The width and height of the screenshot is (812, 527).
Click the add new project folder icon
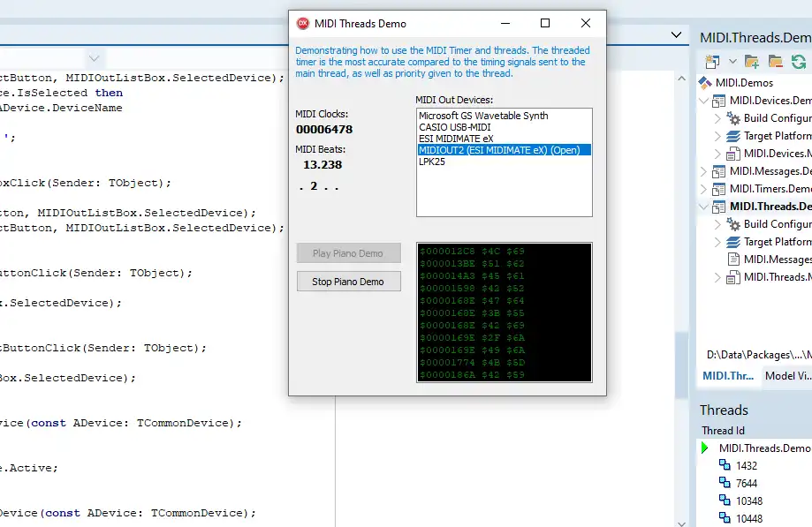click(x=751, y=62)
